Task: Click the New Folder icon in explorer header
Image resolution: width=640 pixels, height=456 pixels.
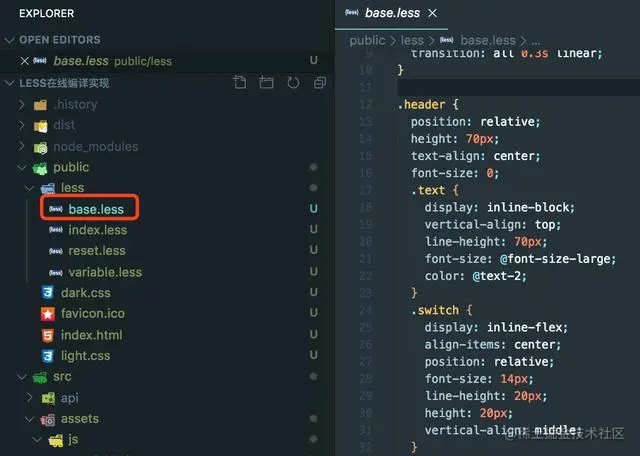Action: [266, 82]
